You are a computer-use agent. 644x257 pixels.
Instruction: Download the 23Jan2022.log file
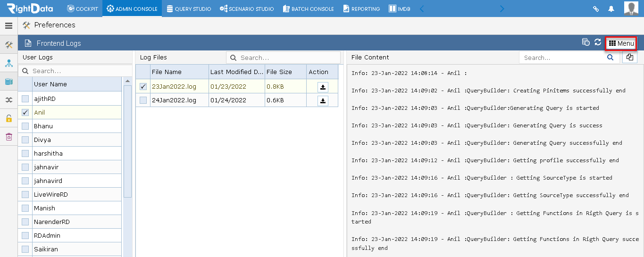tap(323, 87)
